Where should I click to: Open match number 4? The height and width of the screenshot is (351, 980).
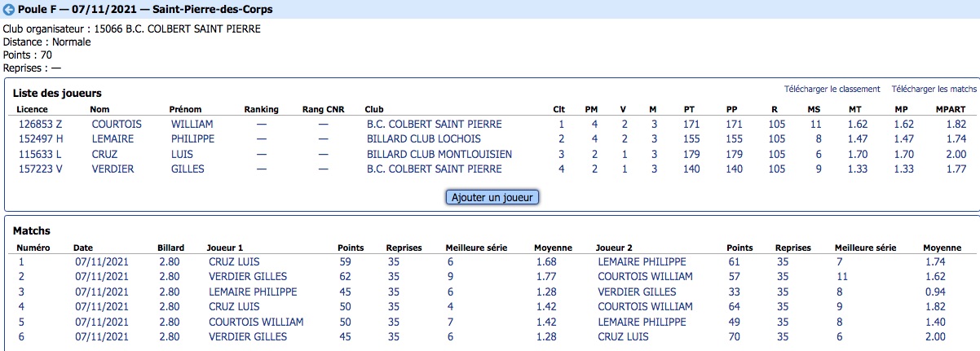[x=21, y=307]
